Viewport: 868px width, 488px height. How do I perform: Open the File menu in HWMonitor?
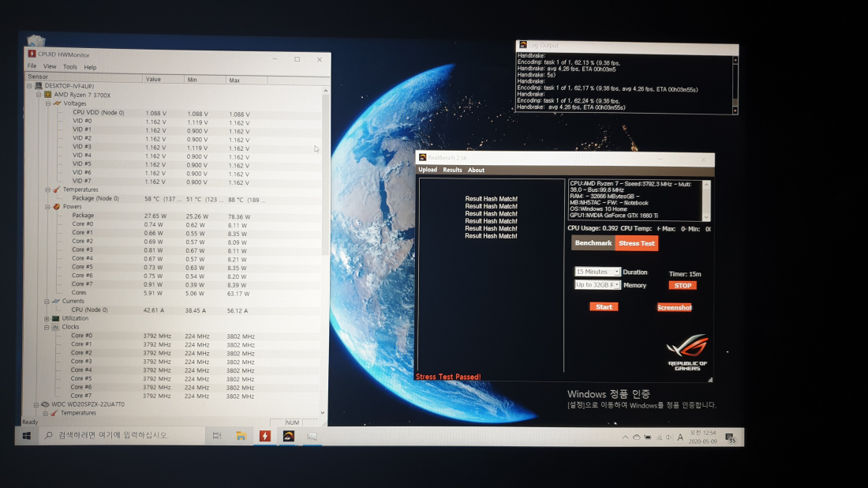32,66
